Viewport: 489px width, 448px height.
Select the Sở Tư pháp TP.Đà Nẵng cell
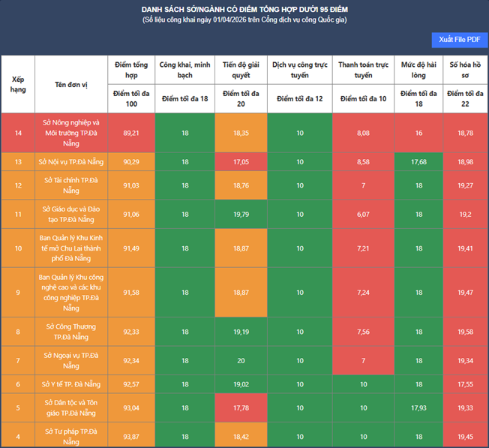tap(71, 434)
